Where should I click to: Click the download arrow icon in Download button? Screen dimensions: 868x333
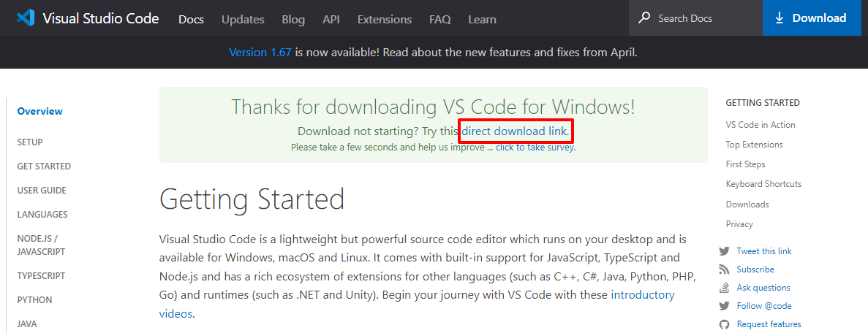pos(780,18)
